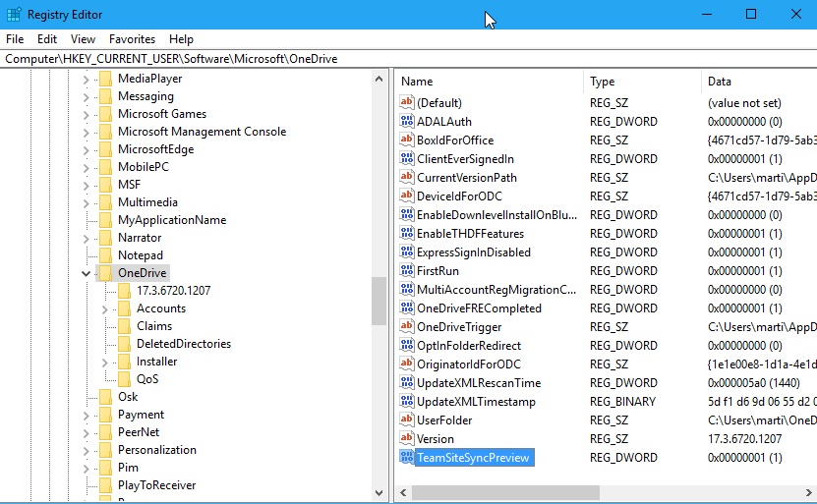Click the UpdateXMLRescanTime DWORD icon
This screenshot has height=504, width=817.
coord(406,383)
